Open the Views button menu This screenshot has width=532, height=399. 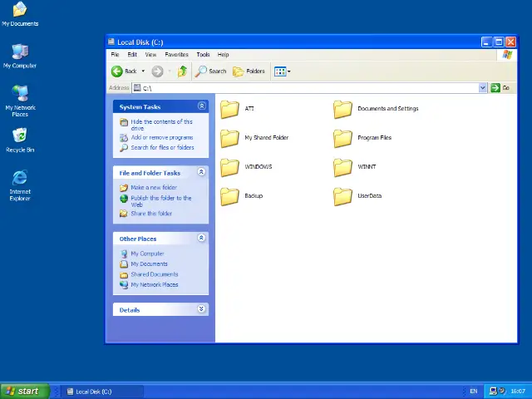click(x=283, y=71)
